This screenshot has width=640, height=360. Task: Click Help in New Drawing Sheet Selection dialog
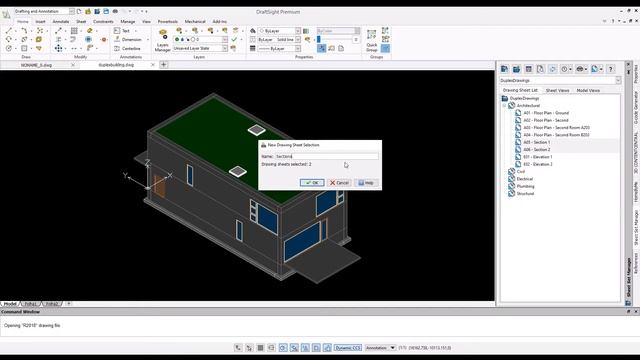(x=366, y=183)
